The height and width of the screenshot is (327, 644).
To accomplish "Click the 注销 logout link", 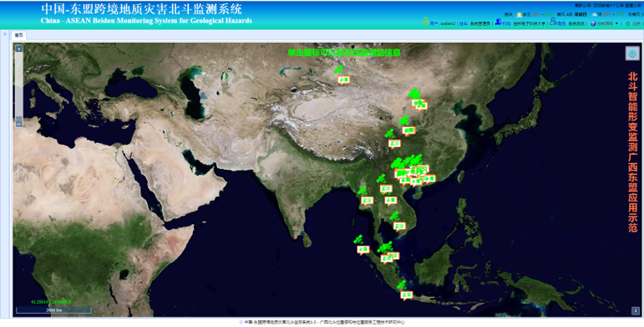I will [x=636, y=24].
